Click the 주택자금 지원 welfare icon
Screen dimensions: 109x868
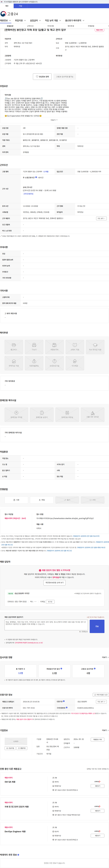14,363
